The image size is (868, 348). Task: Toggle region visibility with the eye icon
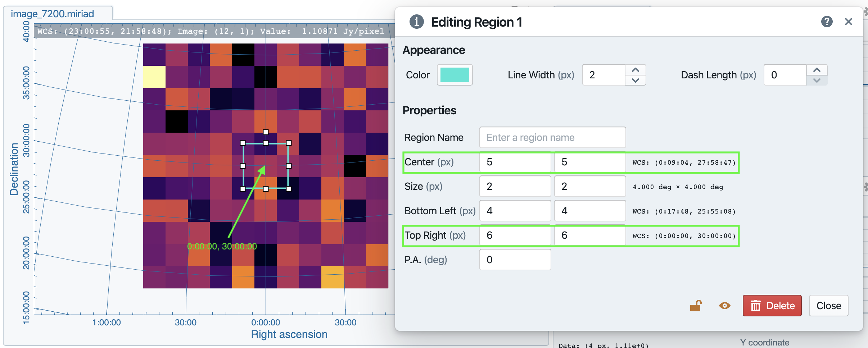pyautogui.click(x=724, y=305)
